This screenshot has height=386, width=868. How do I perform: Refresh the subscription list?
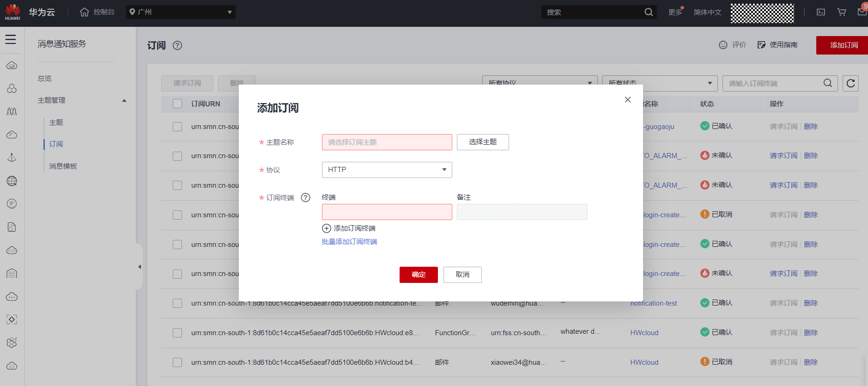[x=850, y=83]
